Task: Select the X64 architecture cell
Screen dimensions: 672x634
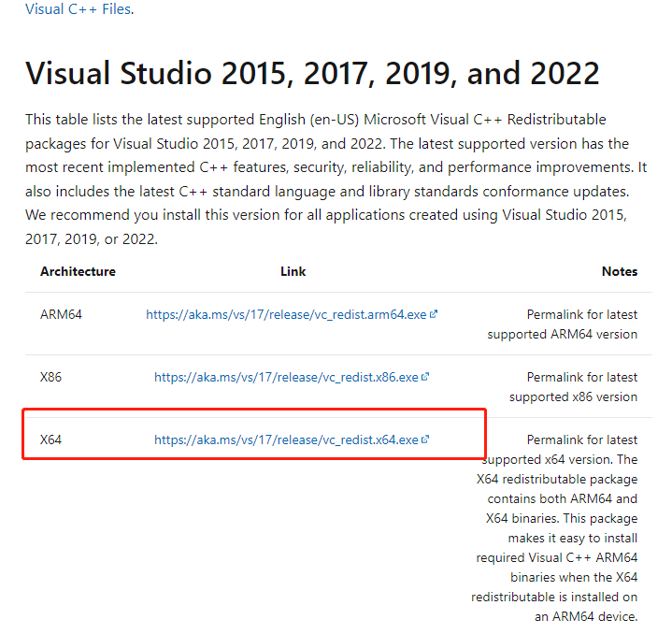Action: click(50, 439)
